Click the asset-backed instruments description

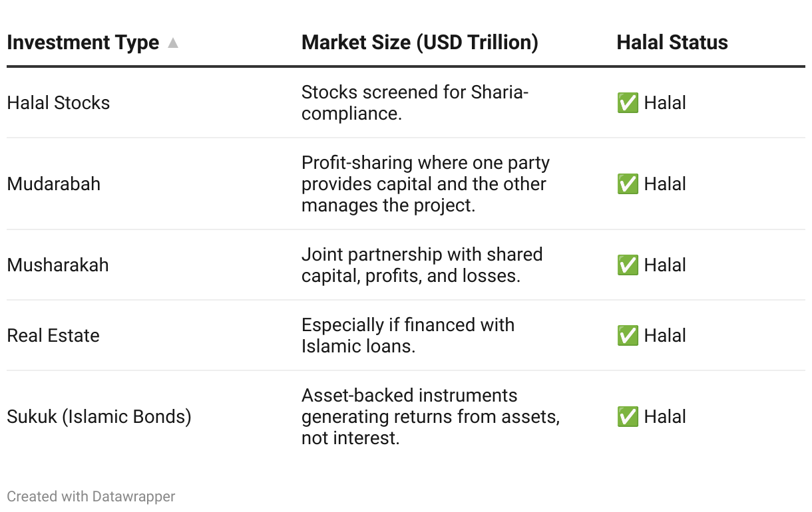click(x=431, y=417)
